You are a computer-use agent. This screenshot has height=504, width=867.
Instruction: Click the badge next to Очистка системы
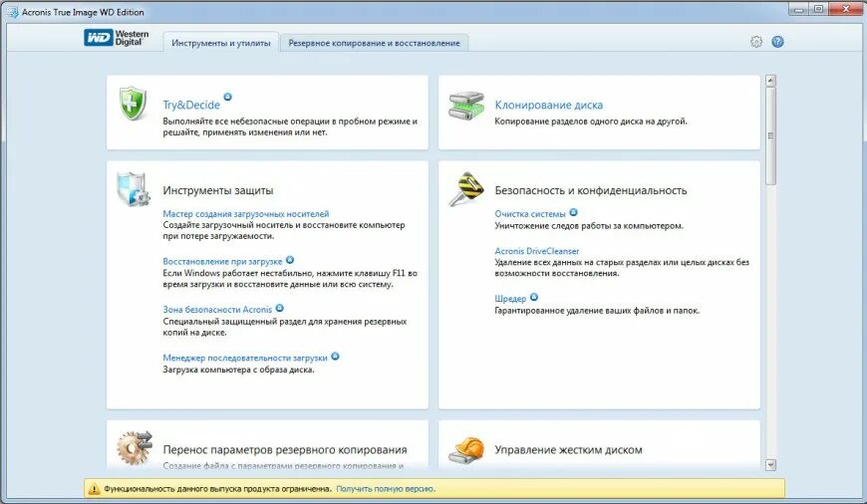coord(573,212)
